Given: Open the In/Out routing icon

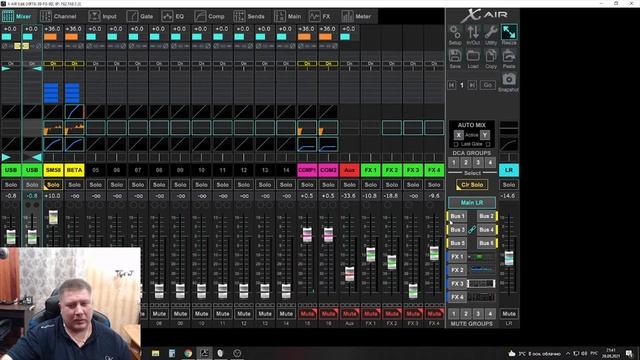Looking at the screenshot, I should pyautogui.click(x=473, y=32).
